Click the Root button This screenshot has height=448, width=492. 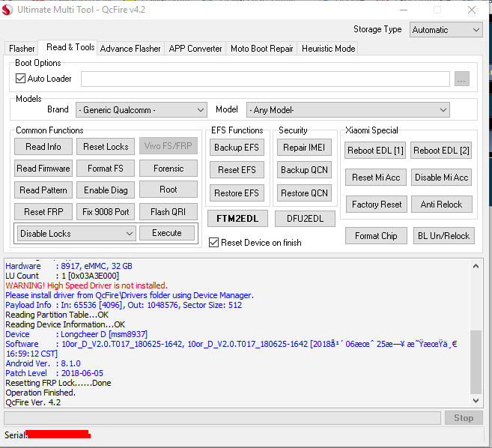[x=168, y=190]
